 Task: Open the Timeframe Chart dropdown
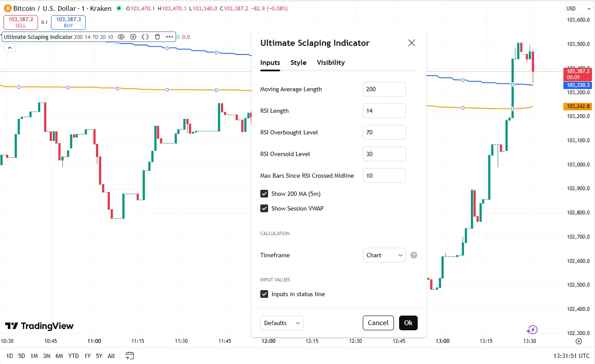click(x=384, y=255)
